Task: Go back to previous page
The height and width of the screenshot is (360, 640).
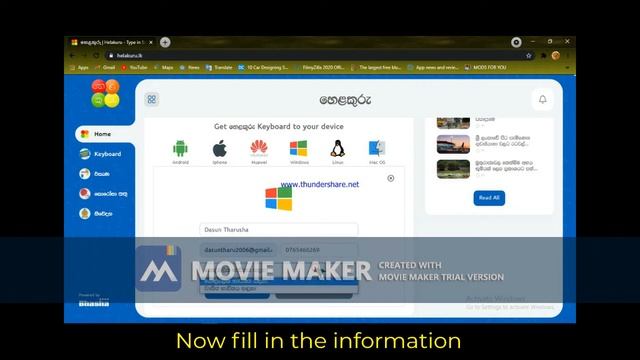Action: [x=73, y=56]
